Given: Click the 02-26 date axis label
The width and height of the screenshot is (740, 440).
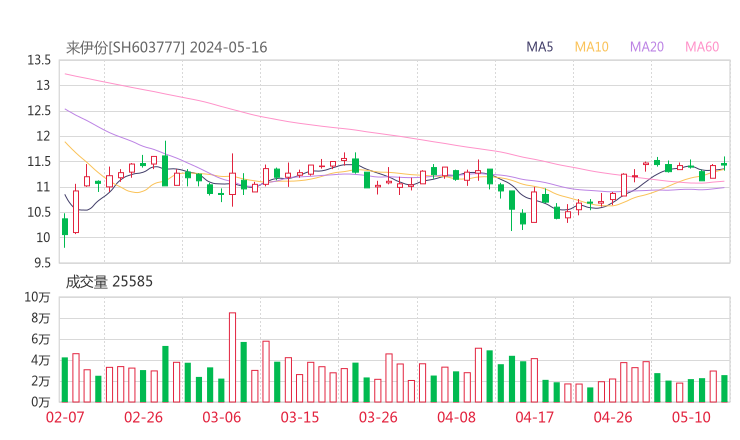Looking at the screenshot, I should (x=143, y=417).
